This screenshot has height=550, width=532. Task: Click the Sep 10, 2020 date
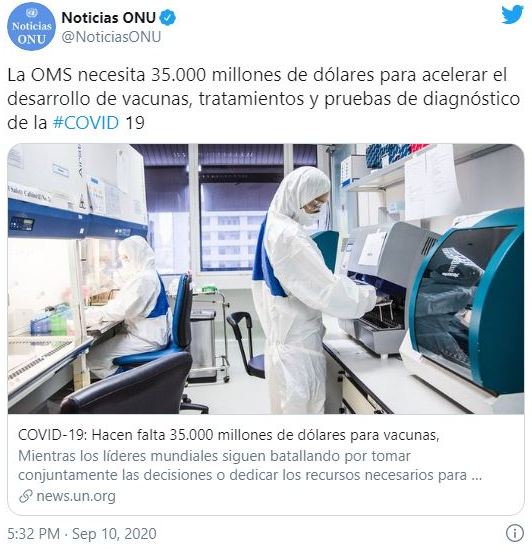coord(114,534)
